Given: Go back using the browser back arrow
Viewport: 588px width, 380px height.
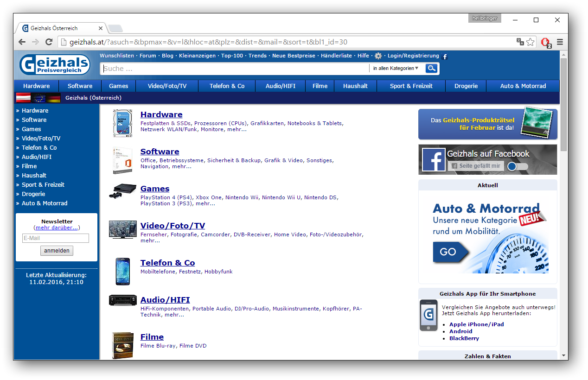Looking at the screenshot, I should coord(22,42).
